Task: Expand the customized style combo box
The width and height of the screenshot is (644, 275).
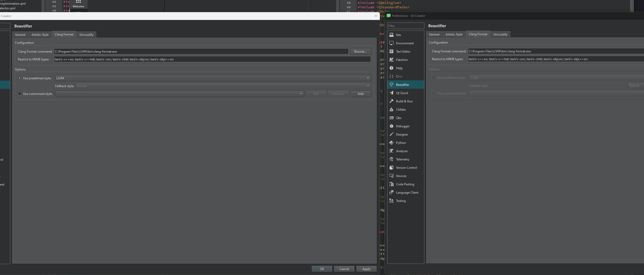Action: click(x=179, y=94)
